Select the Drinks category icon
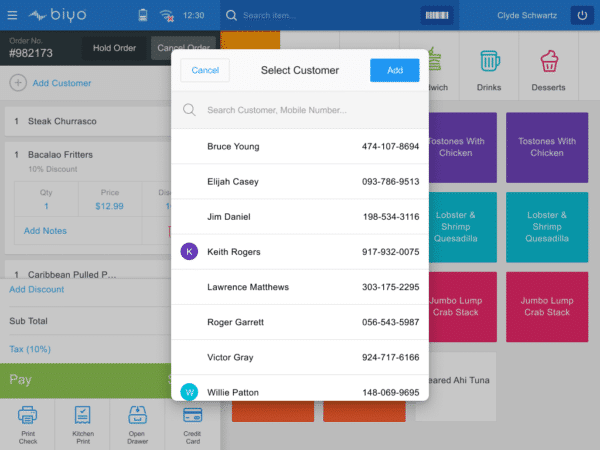Screen dimensions: 600x450 (x=489, y=61)
